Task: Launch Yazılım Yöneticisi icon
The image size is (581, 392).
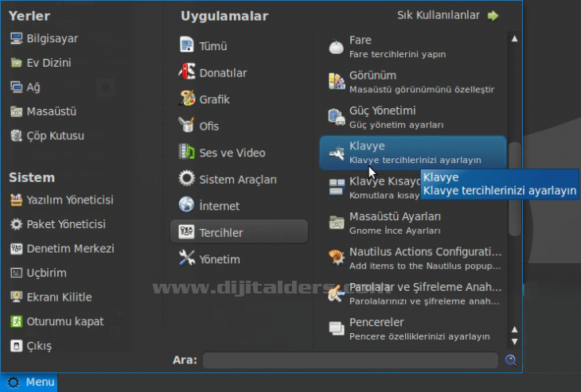Action: click(x=16, y=200)
